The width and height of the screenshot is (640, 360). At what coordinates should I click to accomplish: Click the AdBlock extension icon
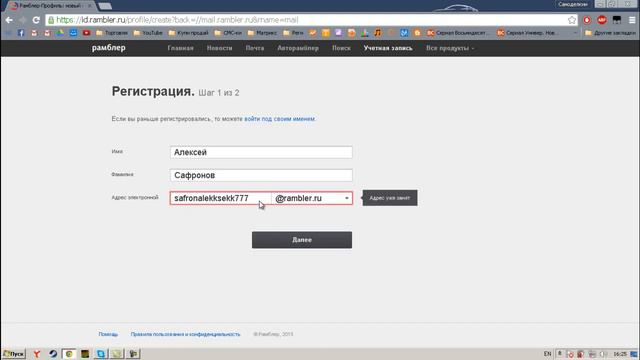pos(602,20)
